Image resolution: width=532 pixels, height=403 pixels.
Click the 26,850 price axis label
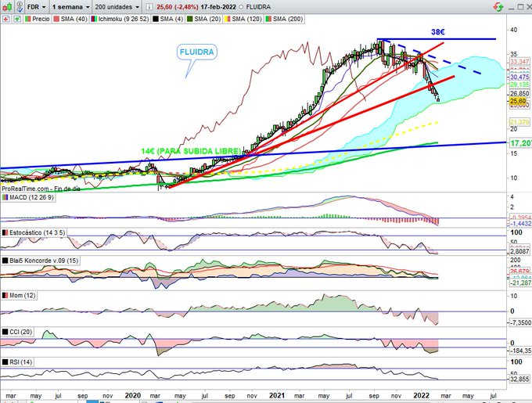pyautogui.click(x=519, y=94)
